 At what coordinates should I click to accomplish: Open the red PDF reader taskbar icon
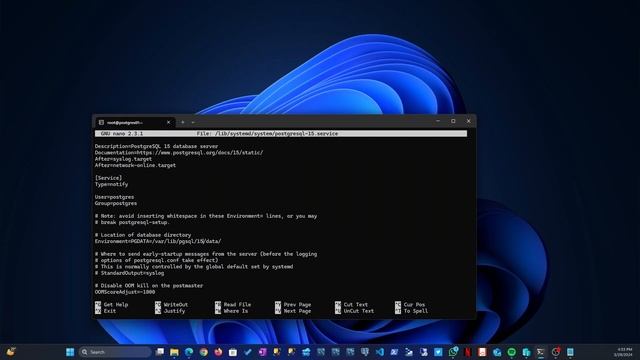[482, 352]
